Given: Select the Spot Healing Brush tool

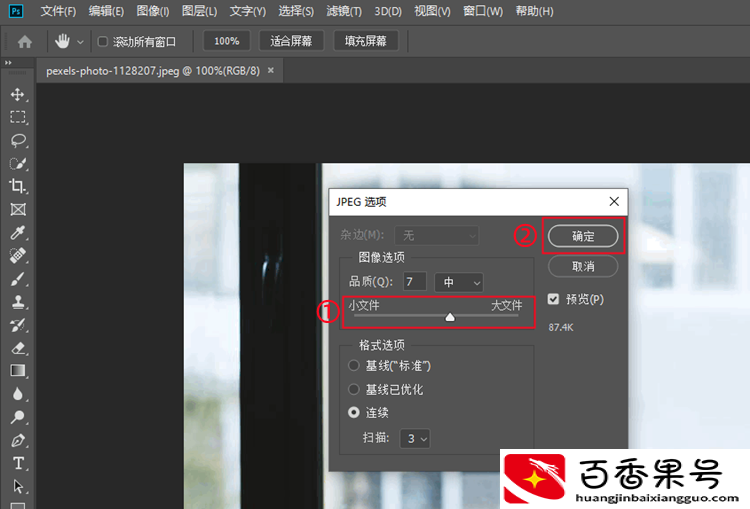Looking at the screenshot, I should point(18,255).
